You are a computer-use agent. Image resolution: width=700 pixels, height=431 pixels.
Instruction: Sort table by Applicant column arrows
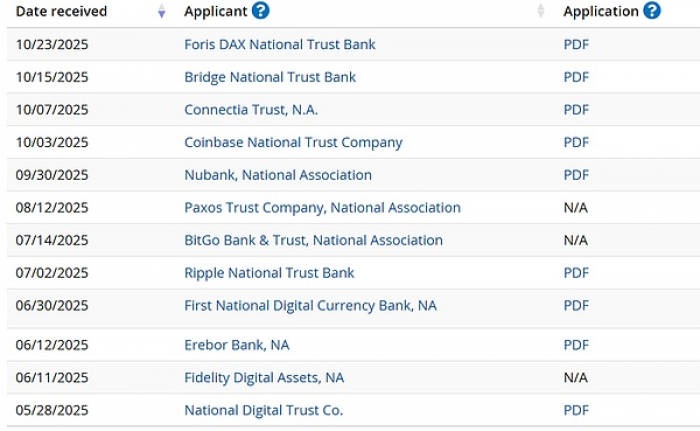[x=541, y=12]
